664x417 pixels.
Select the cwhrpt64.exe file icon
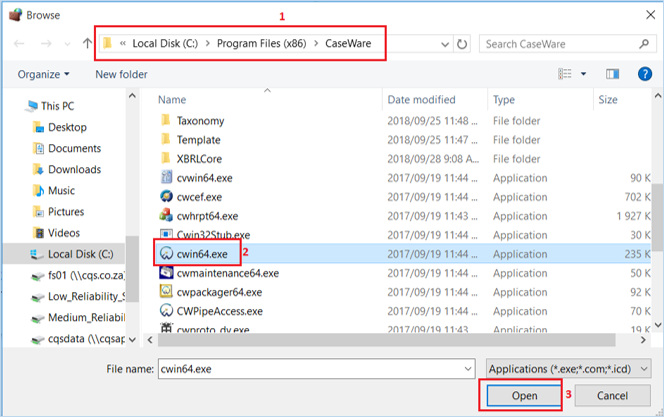tap(167, 215)
